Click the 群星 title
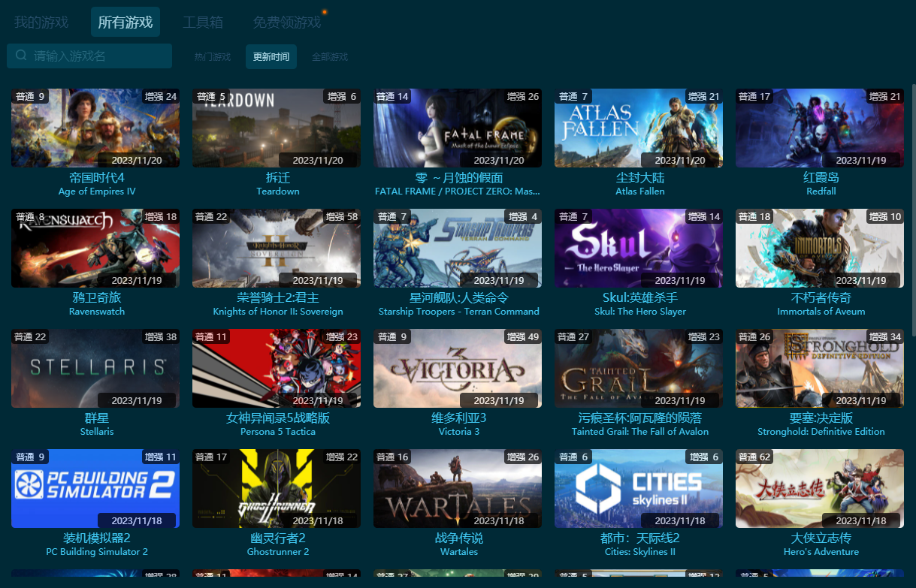The height and width of the screenshot is (588, 916). pos(97,418)
